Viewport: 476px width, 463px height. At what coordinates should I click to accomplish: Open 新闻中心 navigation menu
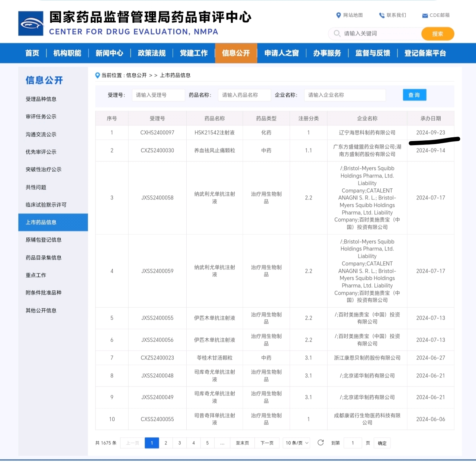(x=109, y=53)
